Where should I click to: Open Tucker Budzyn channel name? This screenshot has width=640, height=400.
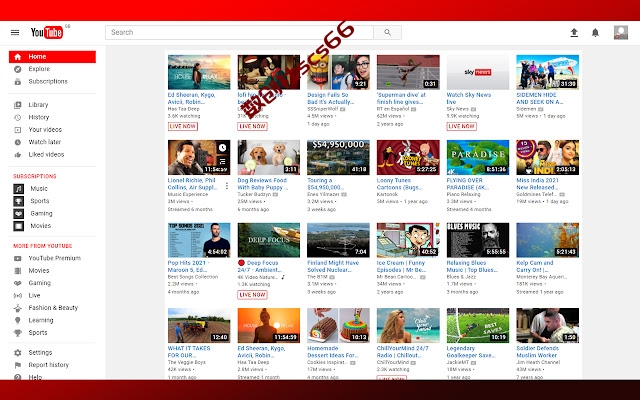(x=254, y=194)
